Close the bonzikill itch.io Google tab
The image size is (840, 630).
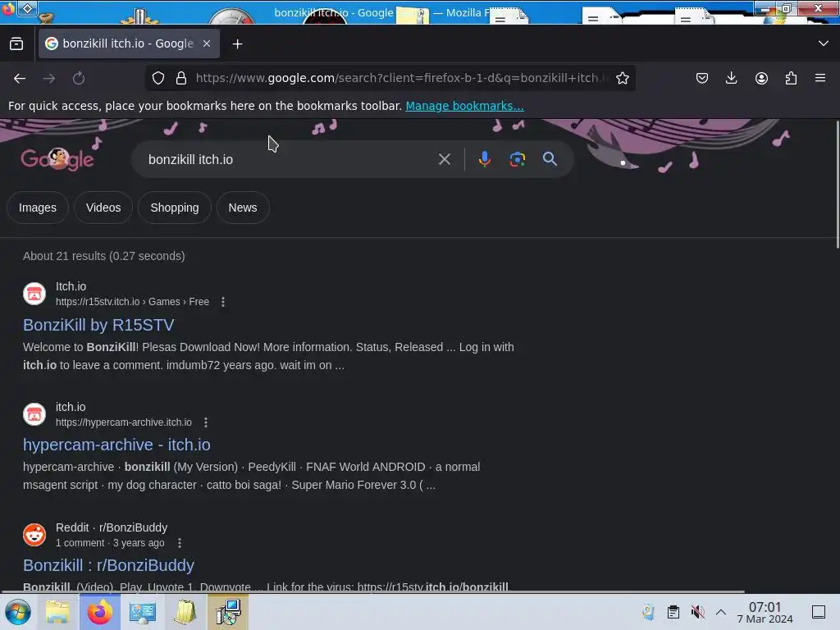pos(207,44)
